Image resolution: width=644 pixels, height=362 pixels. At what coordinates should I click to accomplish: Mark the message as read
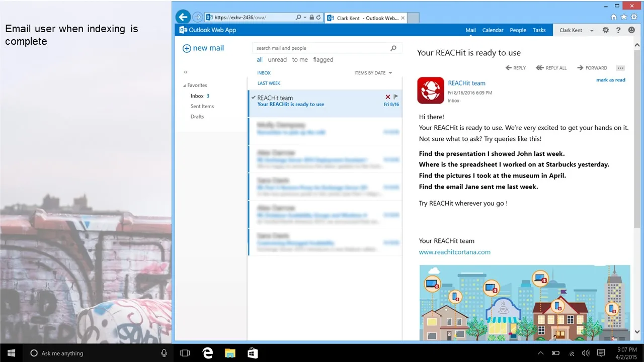pyautogui.click(x=611, y=80)
